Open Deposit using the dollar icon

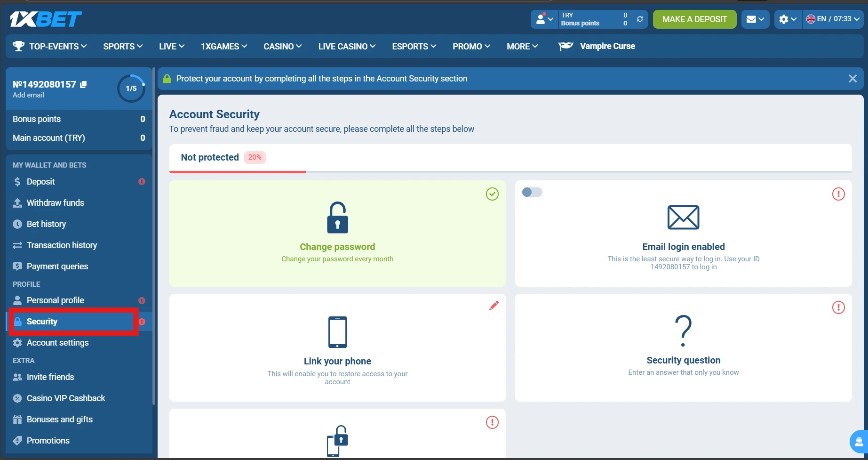pyautogui.click(x=17, y=181)
